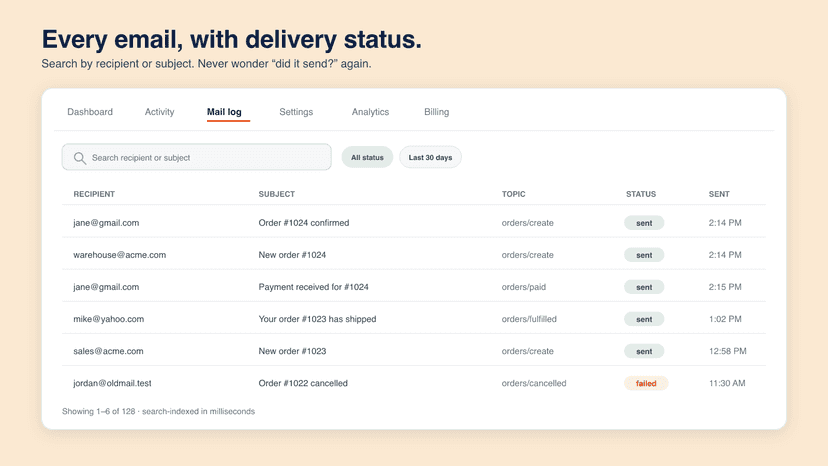Click the orders/cancelled topic
This screenshot has height=466, width=828.
534,384
